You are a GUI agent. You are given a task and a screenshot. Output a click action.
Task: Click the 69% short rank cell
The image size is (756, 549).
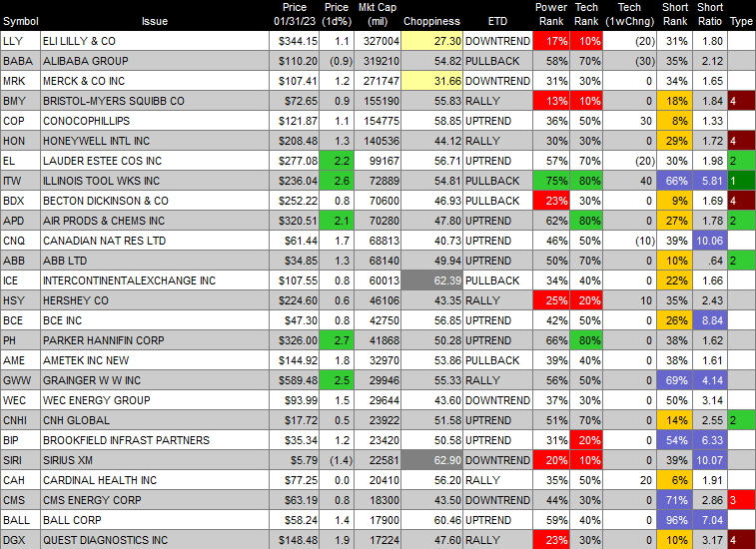click(x=674, y=380)
